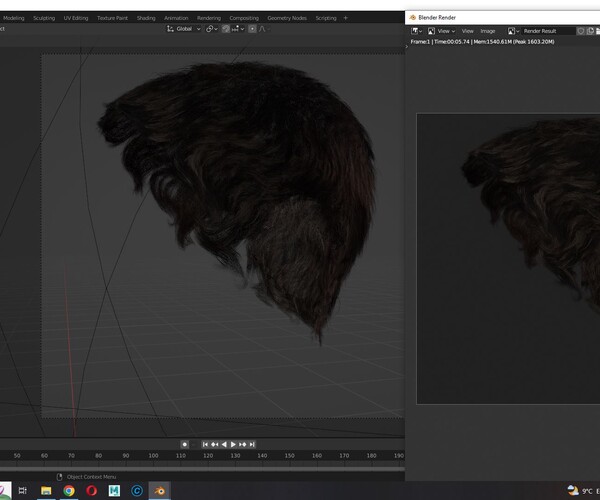Open the Maya app from the taskbar
The width and height of the screenshot is (600, 500).
click(114, 490)
